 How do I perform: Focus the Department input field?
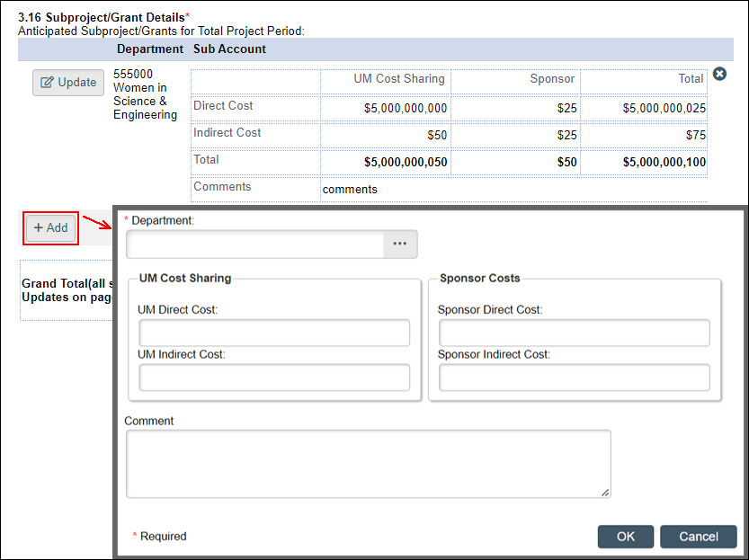tap(255, 244)
